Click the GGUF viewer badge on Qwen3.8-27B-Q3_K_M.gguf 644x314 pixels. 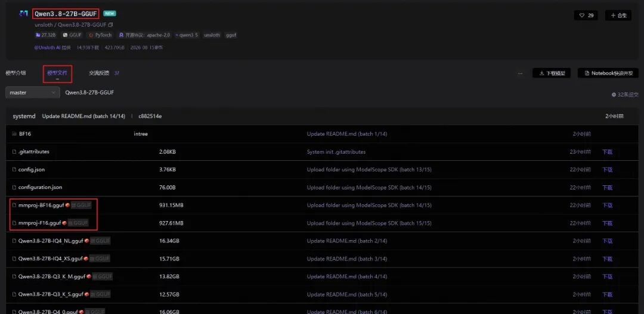102,276
